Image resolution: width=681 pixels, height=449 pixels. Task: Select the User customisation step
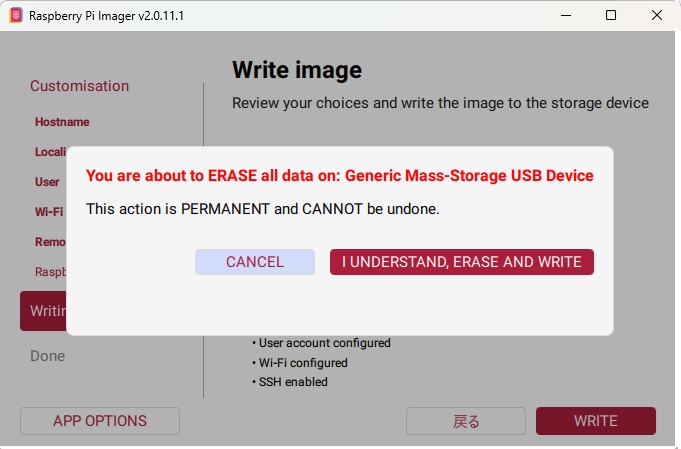(47, 182)
